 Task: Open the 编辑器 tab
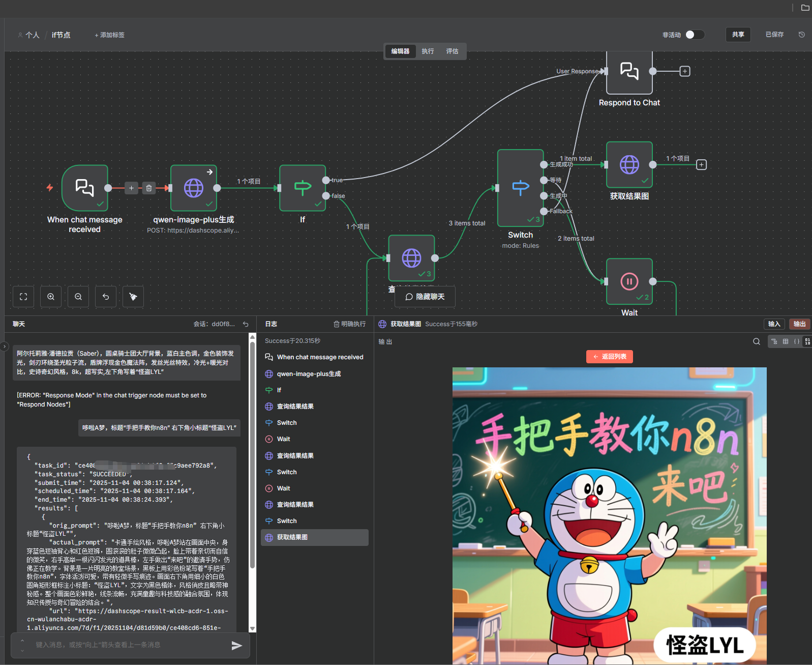click(x=400, y=51)
